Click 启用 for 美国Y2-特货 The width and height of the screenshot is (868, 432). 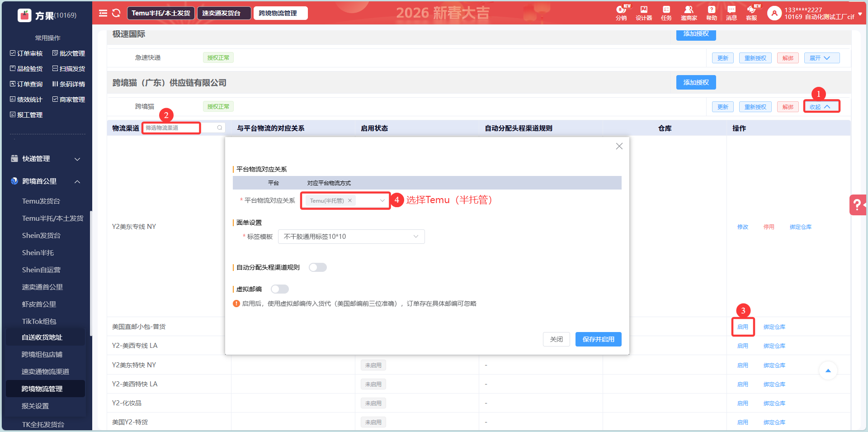pos(743,422)
